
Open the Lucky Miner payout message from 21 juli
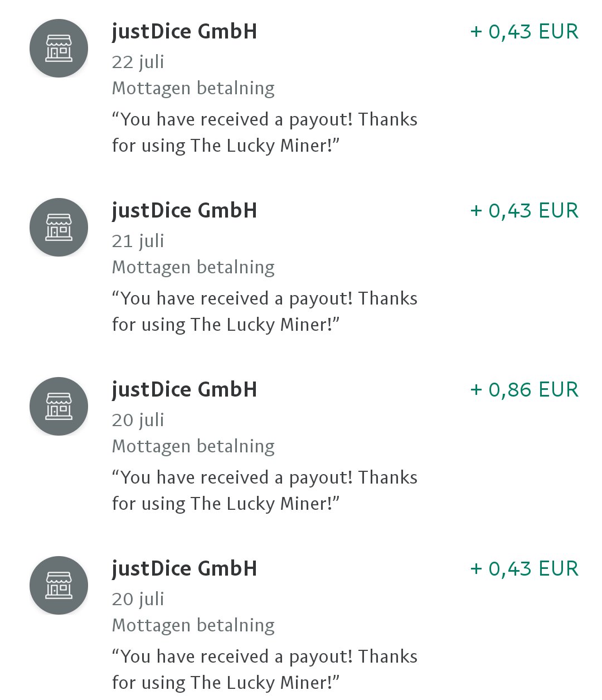[x=264, y=312]
